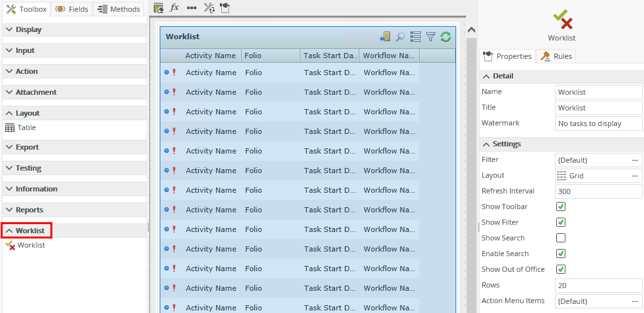
Task: Click the magnifier search icon in Worklist
Action: 401,37
